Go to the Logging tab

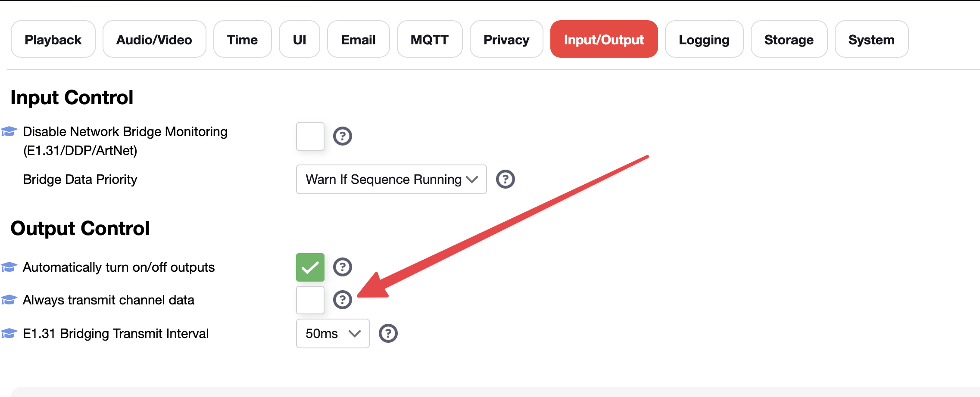[x=704, y=39]
